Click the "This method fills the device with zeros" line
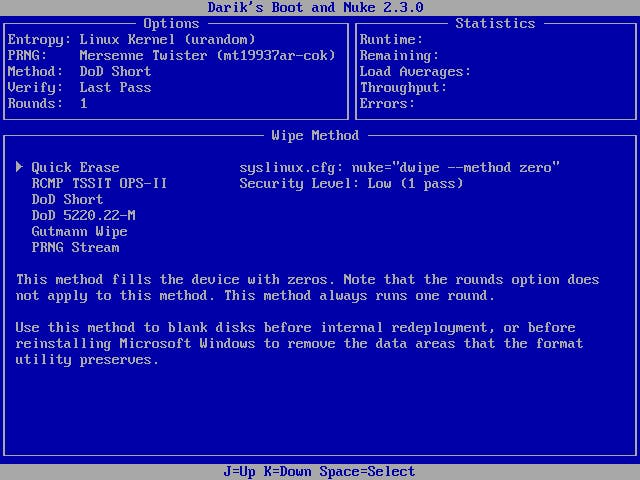The image size is (640, 480). click(307, 280)
